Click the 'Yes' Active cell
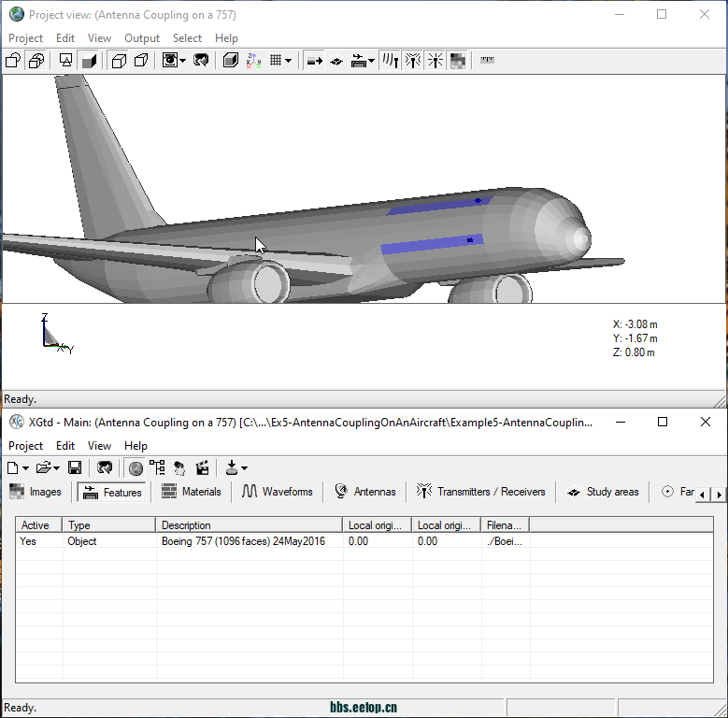Viewport: 728px width, 718px height. tap(28, 541)
